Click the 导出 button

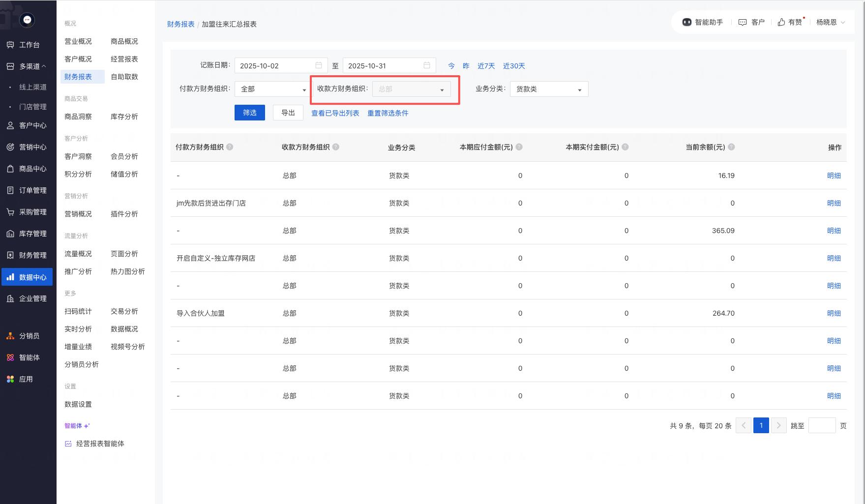tap(288, 113)
